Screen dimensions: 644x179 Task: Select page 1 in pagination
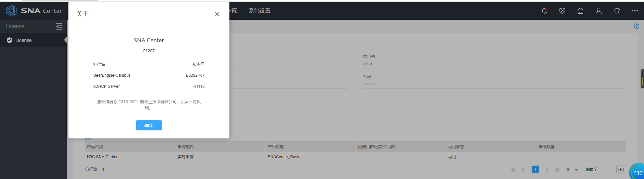pos(535,169)
